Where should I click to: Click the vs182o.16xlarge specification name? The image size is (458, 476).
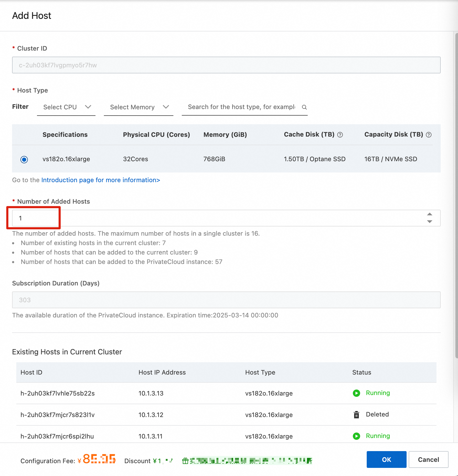click(66, 159)
